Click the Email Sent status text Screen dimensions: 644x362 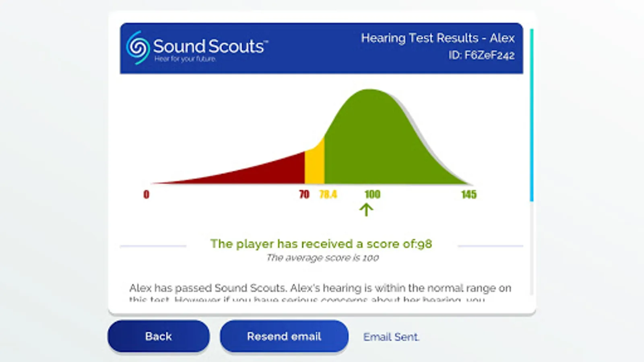tap(391, 337)
